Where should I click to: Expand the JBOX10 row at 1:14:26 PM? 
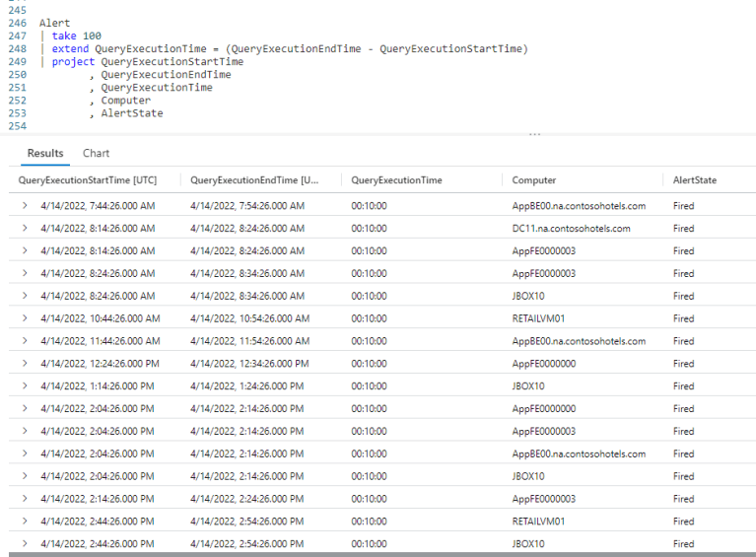25,385
